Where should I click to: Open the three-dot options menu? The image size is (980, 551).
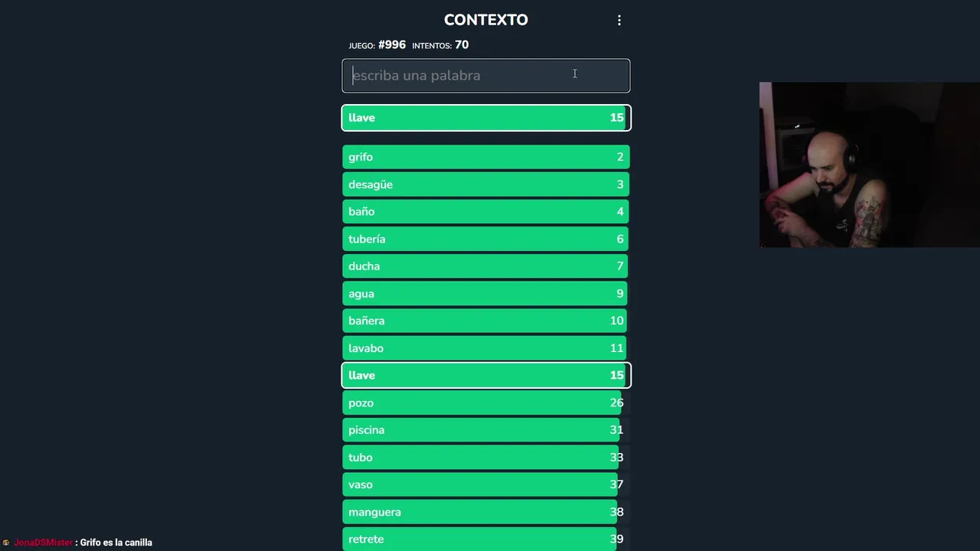[x=619, y=21]
